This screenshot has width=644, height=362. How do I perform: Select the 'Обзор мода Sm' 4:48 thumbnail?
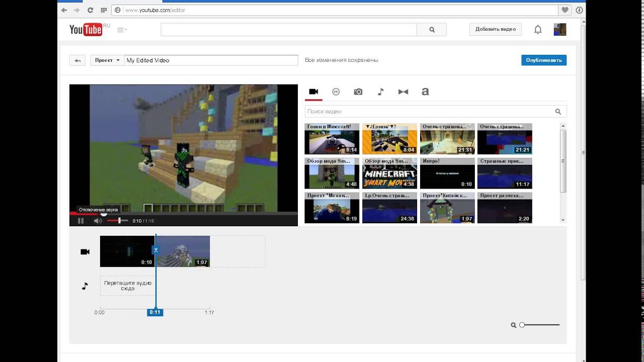332,173
